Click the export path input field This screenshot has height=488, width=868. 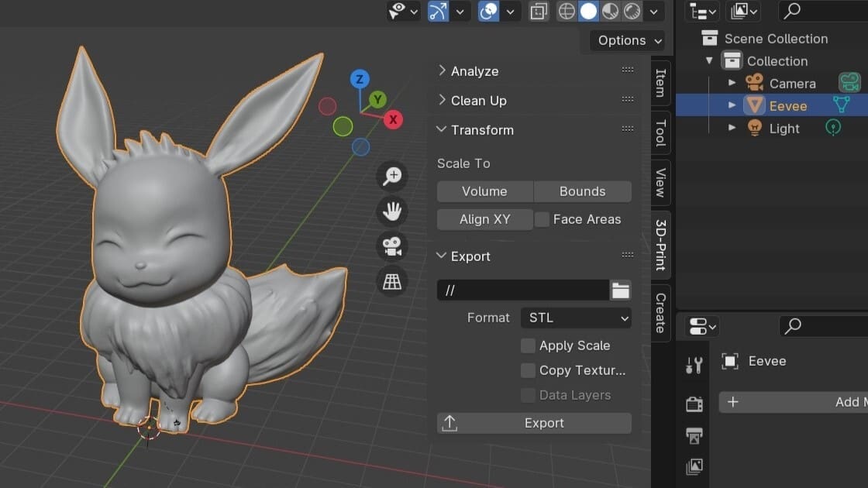[x=523, y=290]
